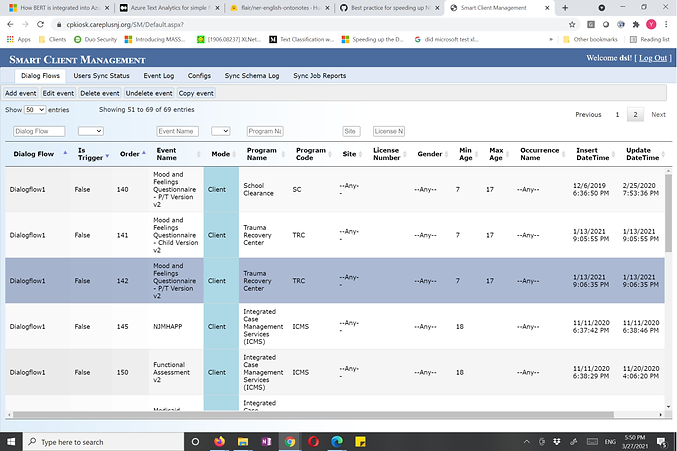This screenshot has width=677, height=451.
Task: Click the Event Name filter field
Action: pyautogui.click(x=178, y=131)
